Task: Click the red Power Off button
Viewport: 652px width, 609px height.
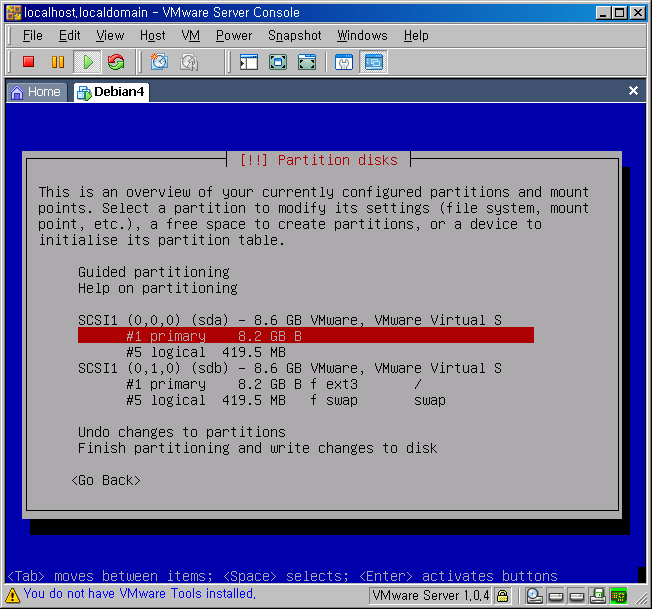Action: point(28,62)
